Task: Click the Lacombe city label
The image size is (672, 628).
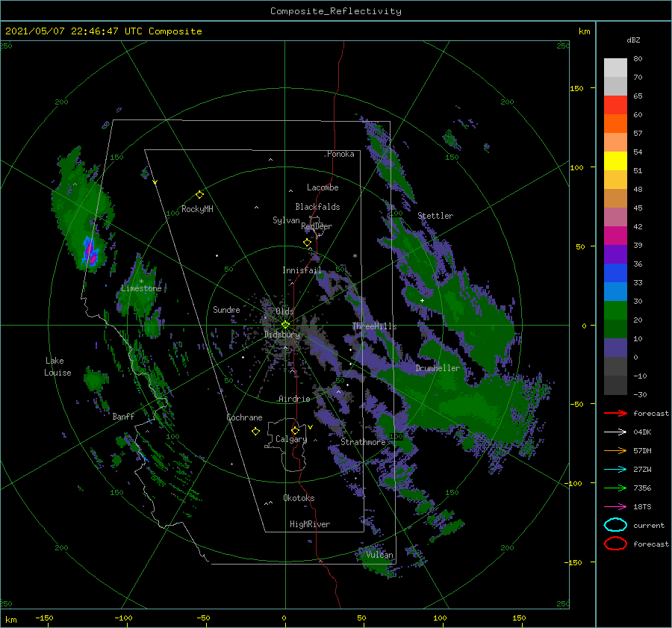Action: [323, 187]
